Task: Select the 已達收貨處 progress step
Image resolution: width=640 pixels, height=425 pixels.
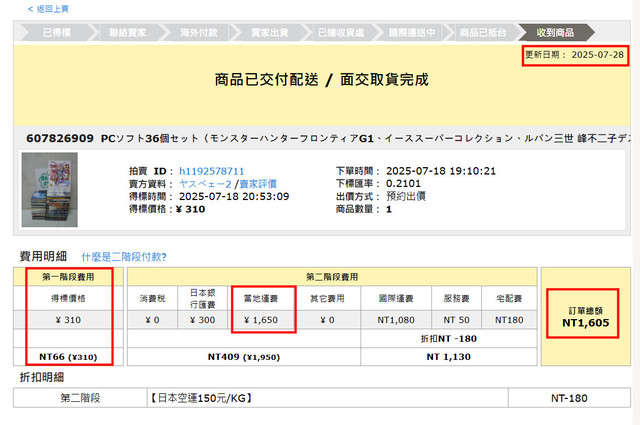Action: pos(341,33)
